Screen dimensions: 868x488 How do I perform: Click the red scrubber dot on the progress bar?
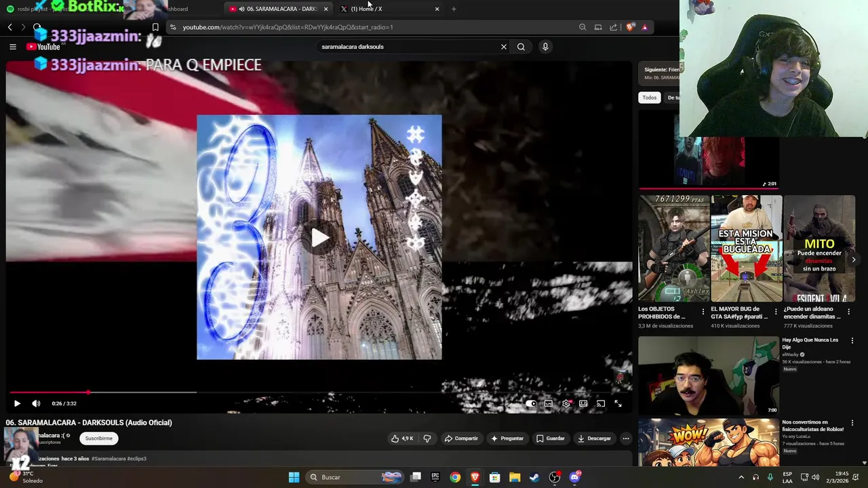pos(88,392)
